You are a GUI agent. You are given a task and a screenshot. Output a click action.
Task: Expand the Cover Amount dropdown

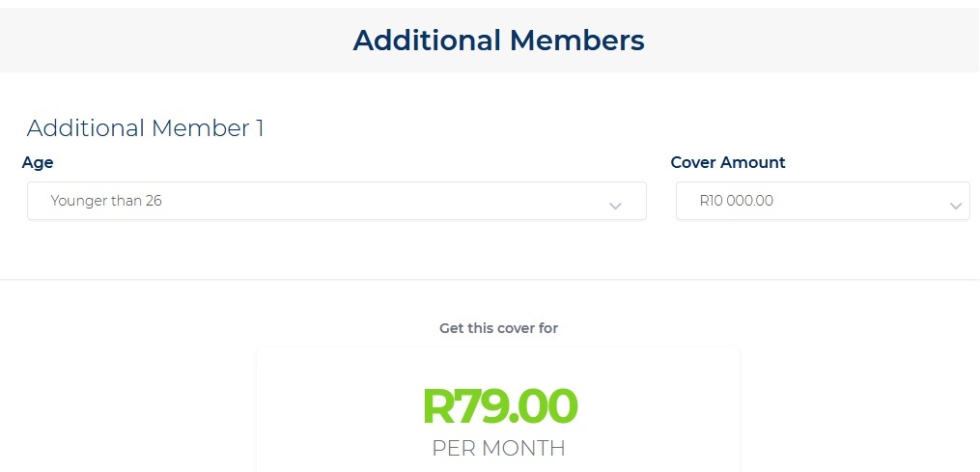pyautogui.click(x=822, y=201)
